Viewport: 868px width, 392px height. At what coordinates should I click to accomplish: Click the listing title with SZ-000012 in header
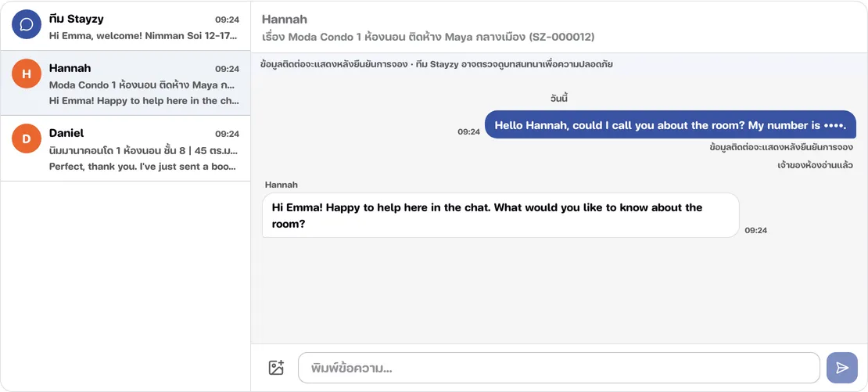coord(429,37)
